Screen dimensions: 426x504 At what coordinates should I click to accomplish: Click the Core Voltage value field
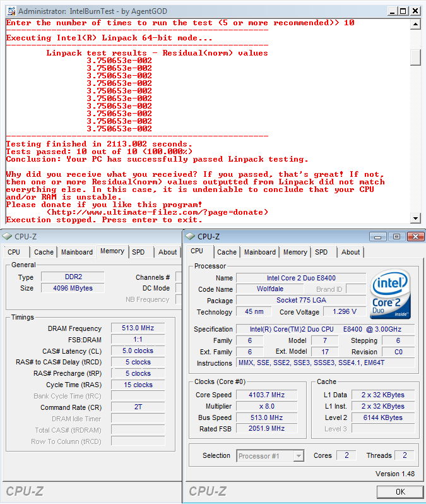coord(344,312)
